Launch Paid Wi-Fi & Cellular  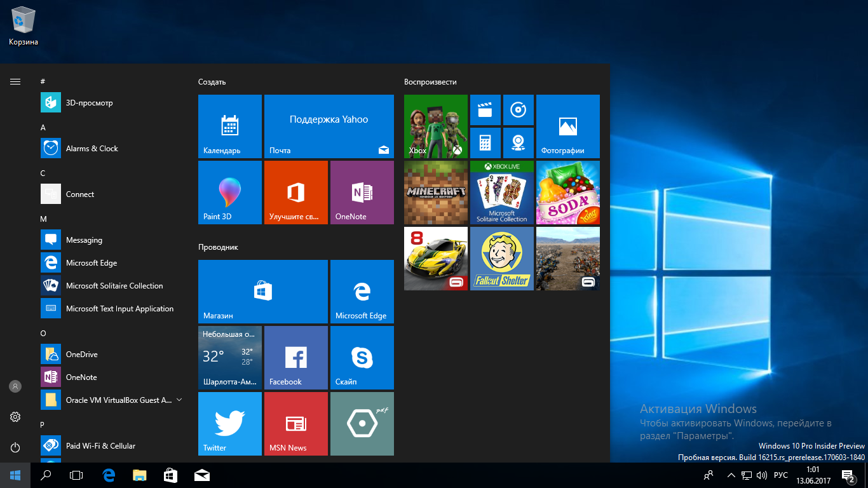coord(112,446)
